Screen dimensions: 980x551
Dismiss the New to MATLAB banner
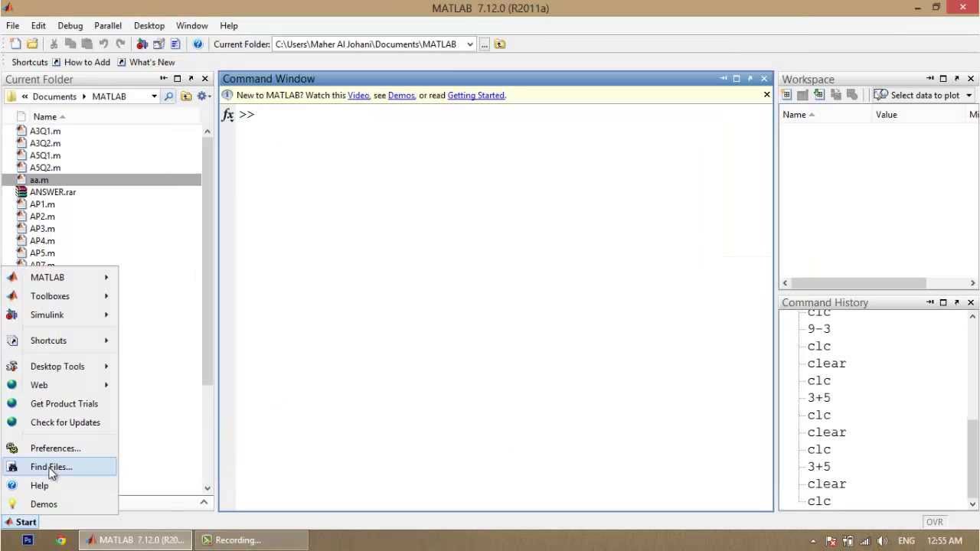pyautogui.click(x=766, y=95)
